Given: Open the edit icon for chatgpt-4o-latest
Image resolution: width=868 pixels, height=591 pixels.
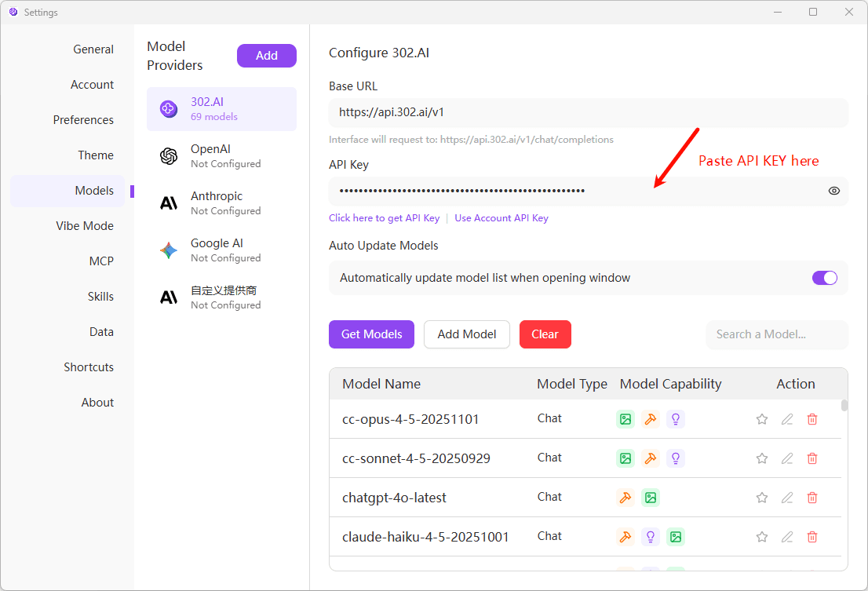Looking at the screenshot, I should point(787,497).
